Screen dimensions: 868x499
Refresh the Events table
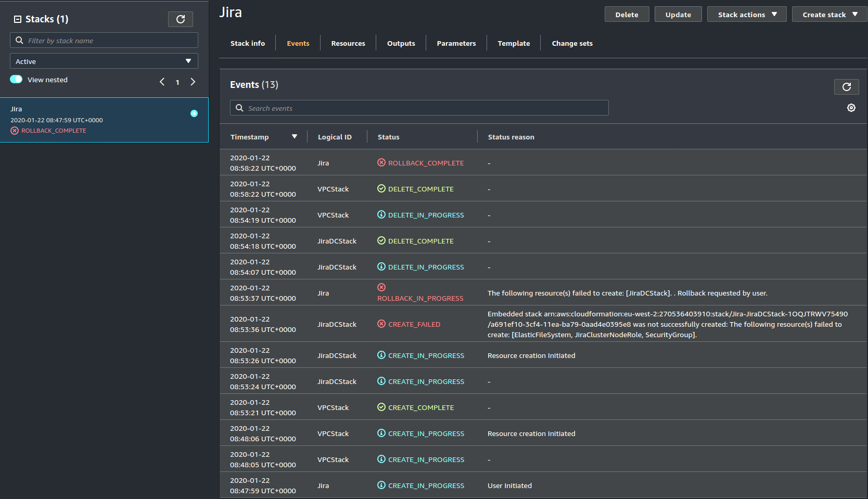846,86
